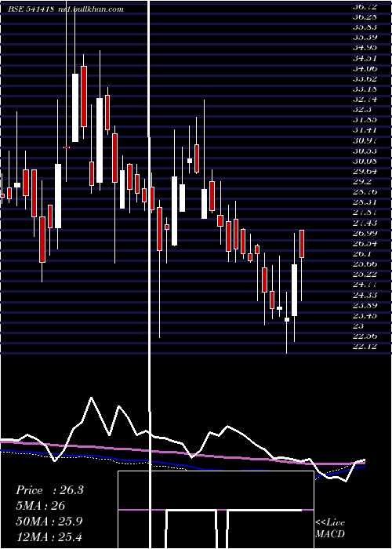Click the 32.3 price axis label
Viewport: 392px width, 549px height.
(362, 110)
